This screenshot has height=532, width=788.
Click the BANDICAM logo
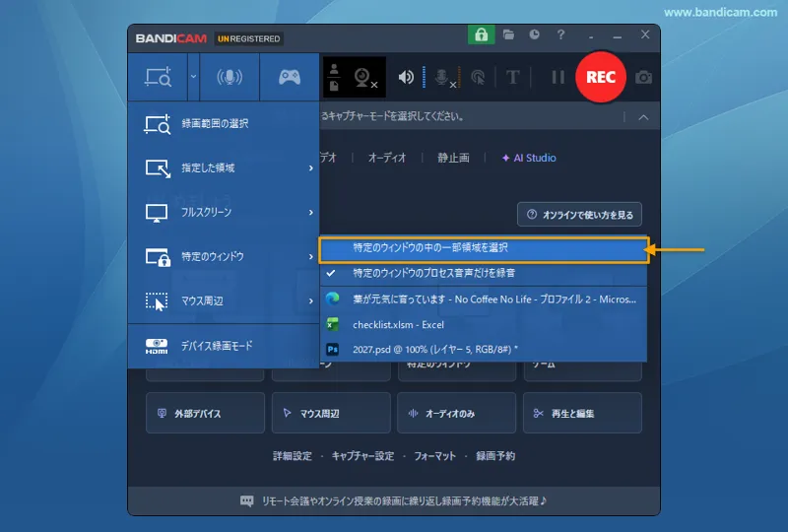point(170,38)
